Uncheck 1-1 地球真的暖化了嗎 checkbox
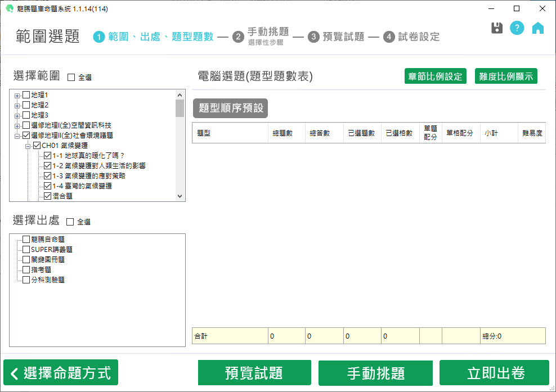Viewport: 556px width, 392px height. (47, 156)
